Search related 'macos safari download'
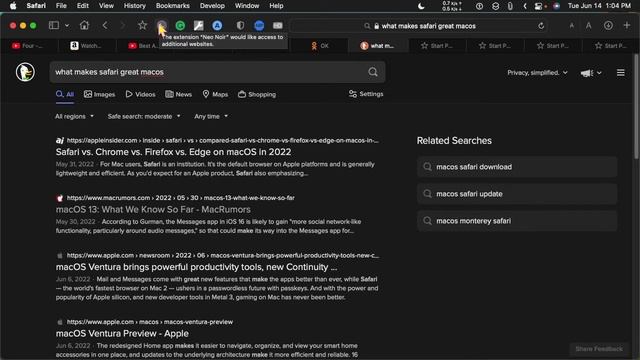This screenshot has height=360, width=640. (517, 167)
